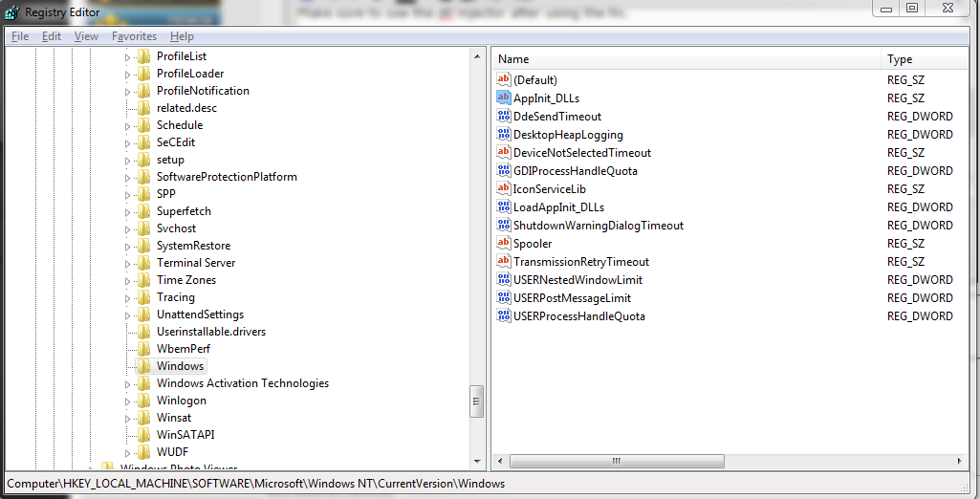Viewport: 980px width, 499px height.
Task: Open the File menu
Action: coord(20,36)
